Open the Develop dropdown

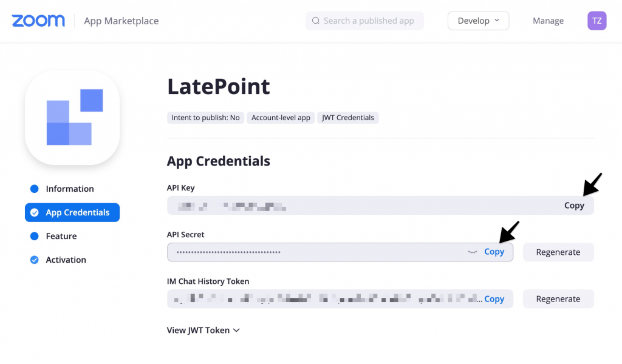click(x=478, y=21)
